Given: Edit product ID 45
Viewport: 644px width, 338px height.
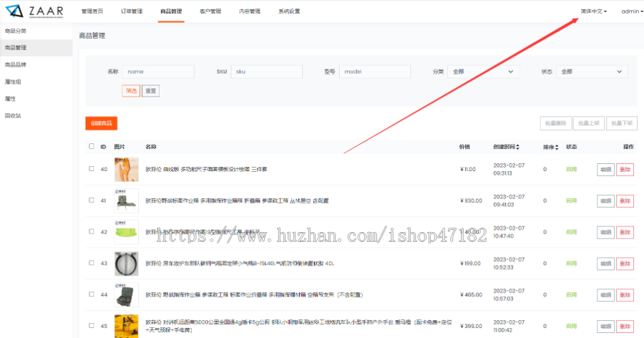Looking at the screenshot, I should (605, 326).
